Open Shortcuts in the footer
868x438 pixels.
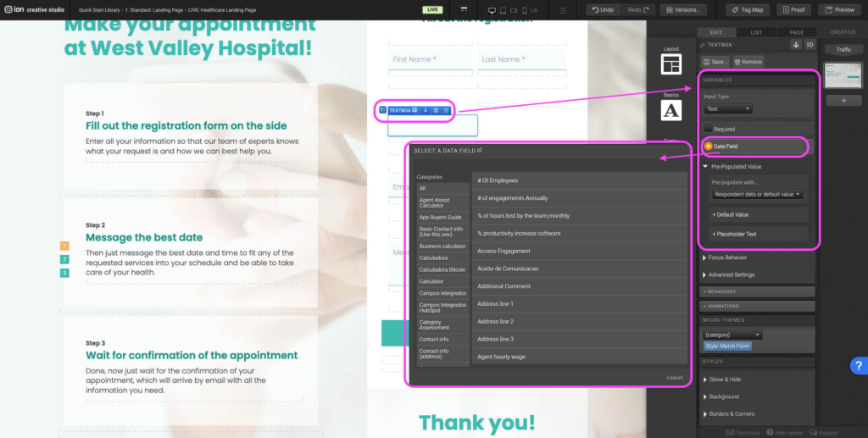point(743,432)
